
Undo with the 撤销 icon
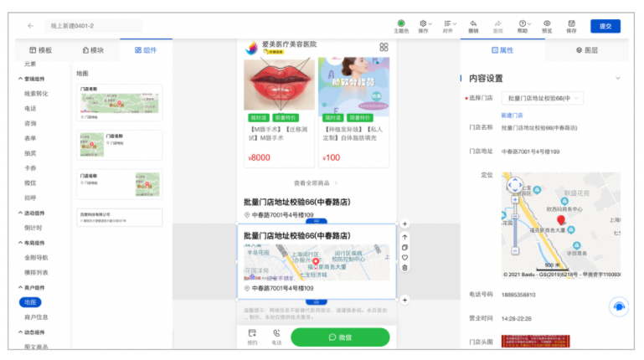(473, 26)
